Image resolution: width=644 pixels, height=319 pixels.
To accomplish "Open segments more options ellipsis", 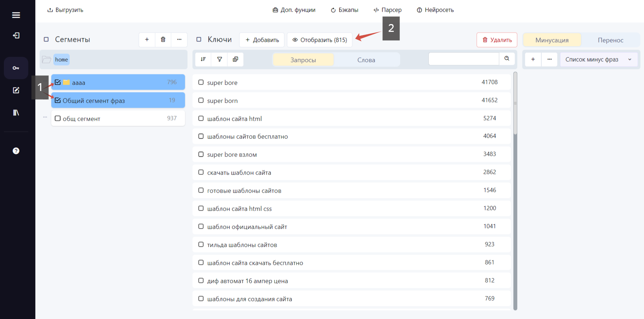I will coord(179,40).
